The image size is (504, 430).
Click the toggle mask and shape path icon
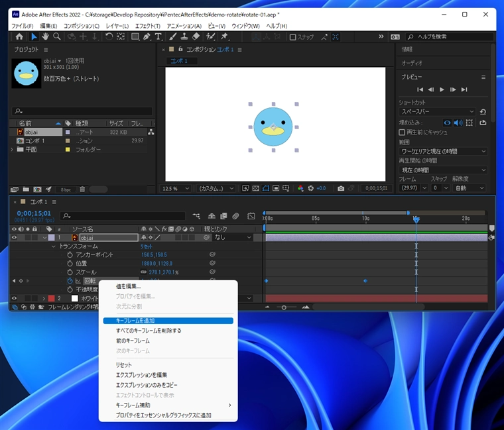tap(266, 189)
